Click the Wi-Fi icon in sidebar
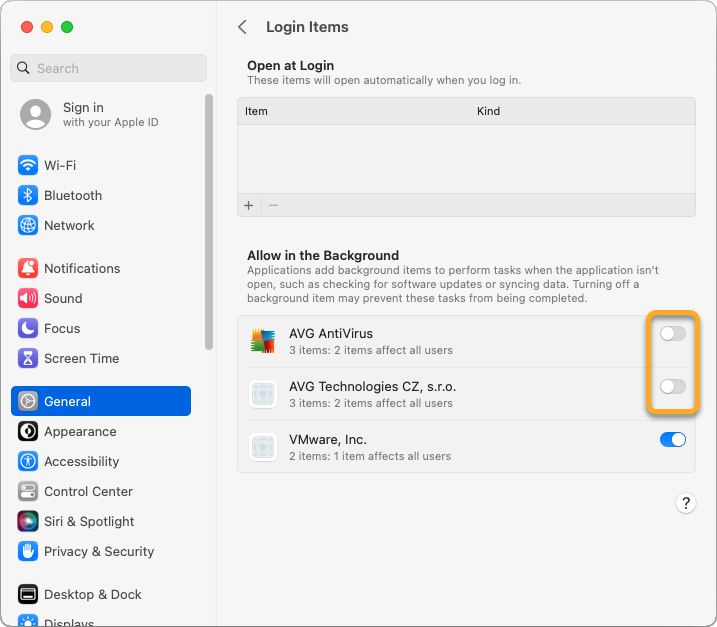 click(x=28, y=165)
